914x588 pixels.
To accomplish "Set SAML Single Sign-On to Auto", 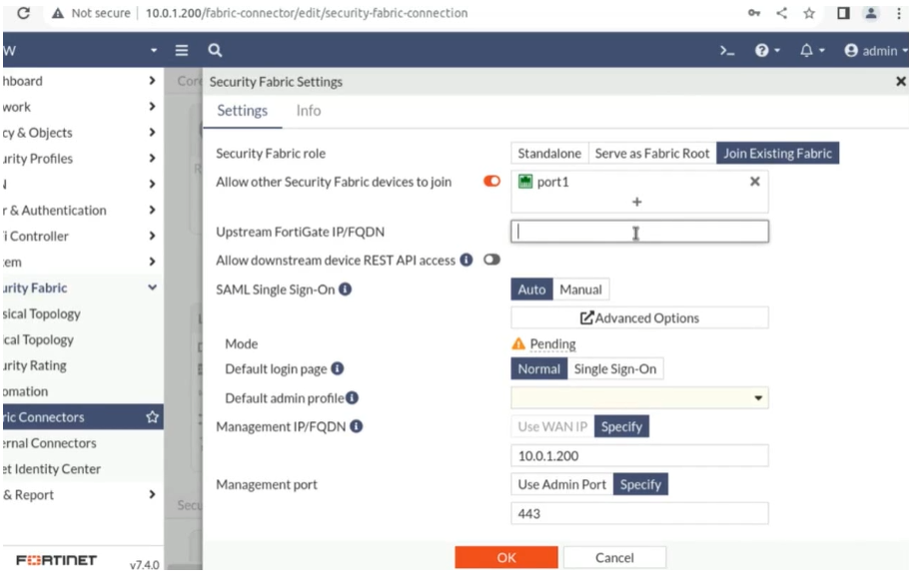I will (531, 290).
